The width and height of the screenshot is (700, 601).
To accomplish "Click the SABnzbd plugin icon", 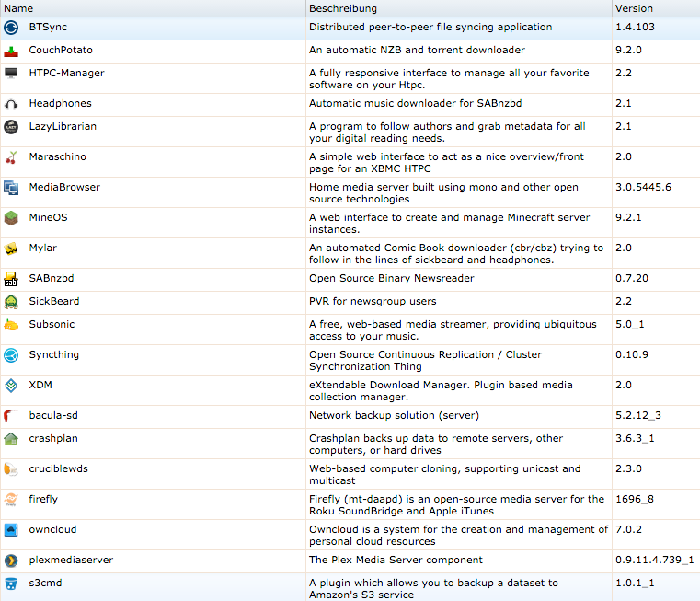I will (x=11, y=279).
